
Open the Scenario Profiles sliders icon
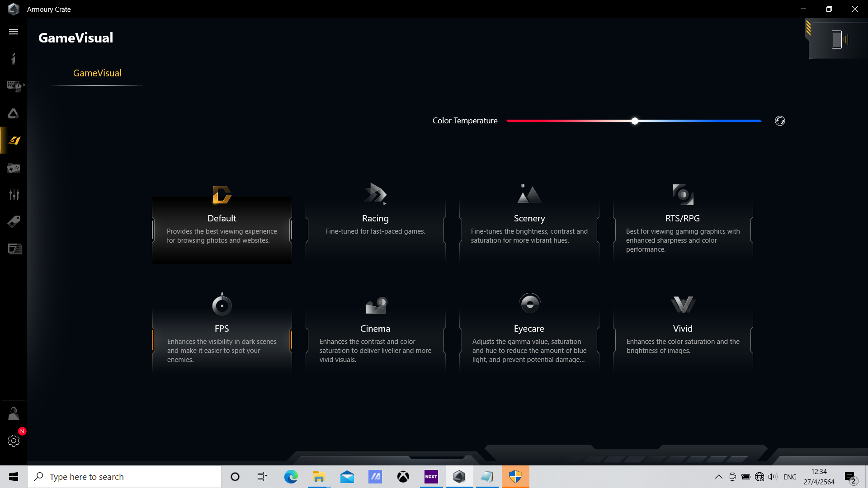14,195
